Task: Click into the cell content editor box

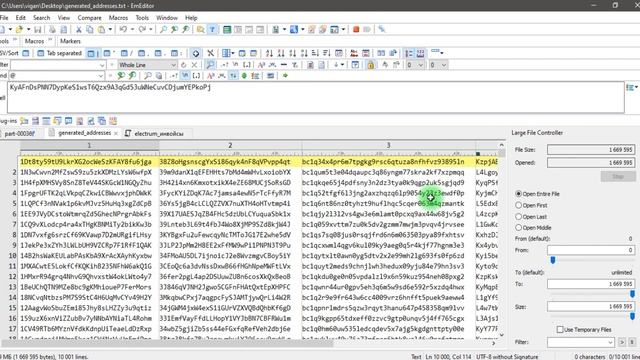Action: [316, 97]
